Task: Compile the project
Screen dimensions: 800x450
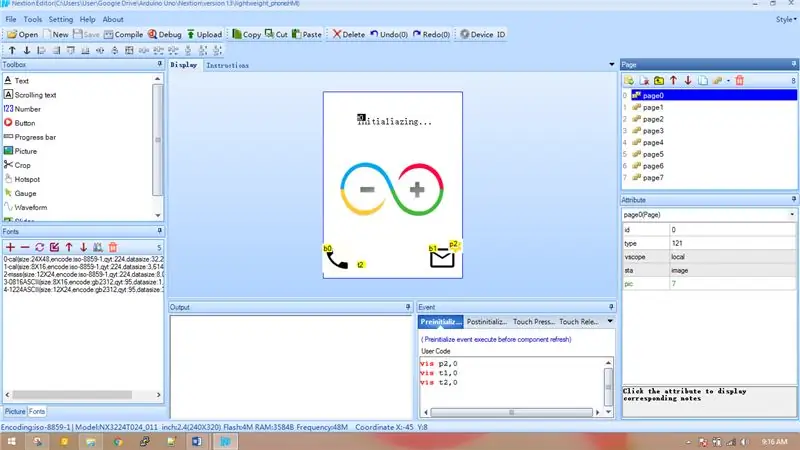Action: coord(123,34)
